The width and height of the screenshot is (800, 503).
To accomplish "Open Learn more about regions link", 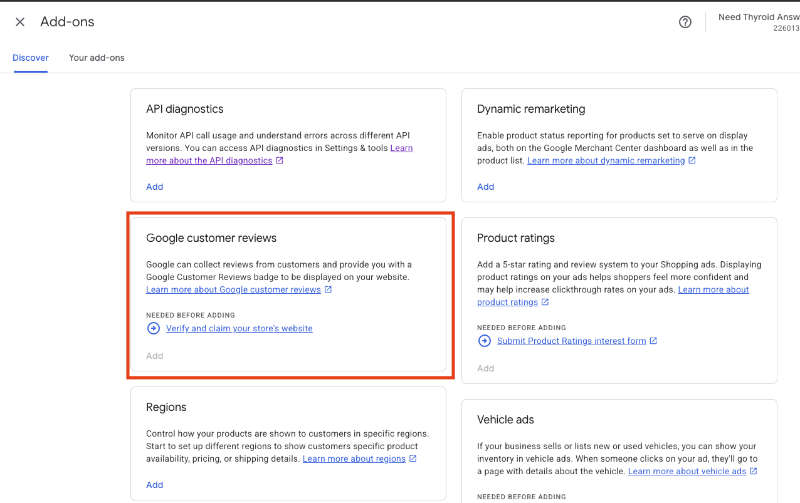I will 354,459.
